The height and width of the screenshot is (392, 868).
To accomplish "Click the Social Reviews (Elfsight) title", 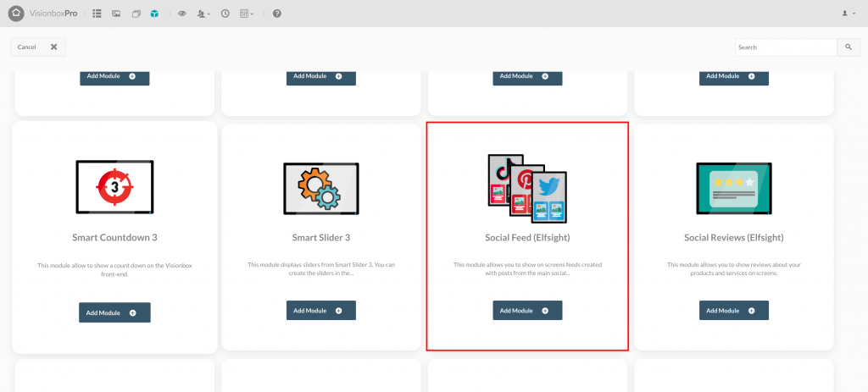I will 734,238.
